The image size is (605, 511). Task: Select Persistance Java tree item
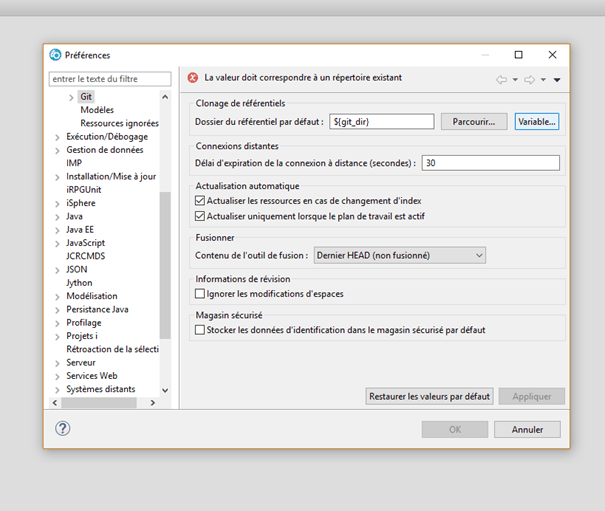pos(97,309)
